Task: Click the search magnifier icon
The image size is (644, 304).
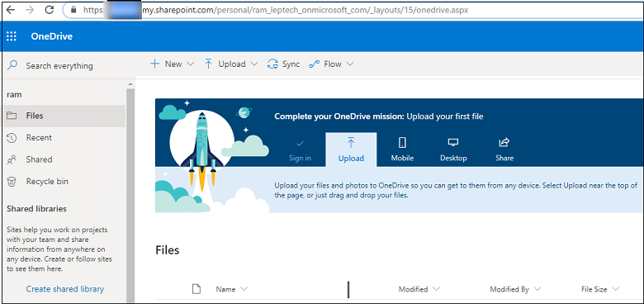Action: pos(12,65)
